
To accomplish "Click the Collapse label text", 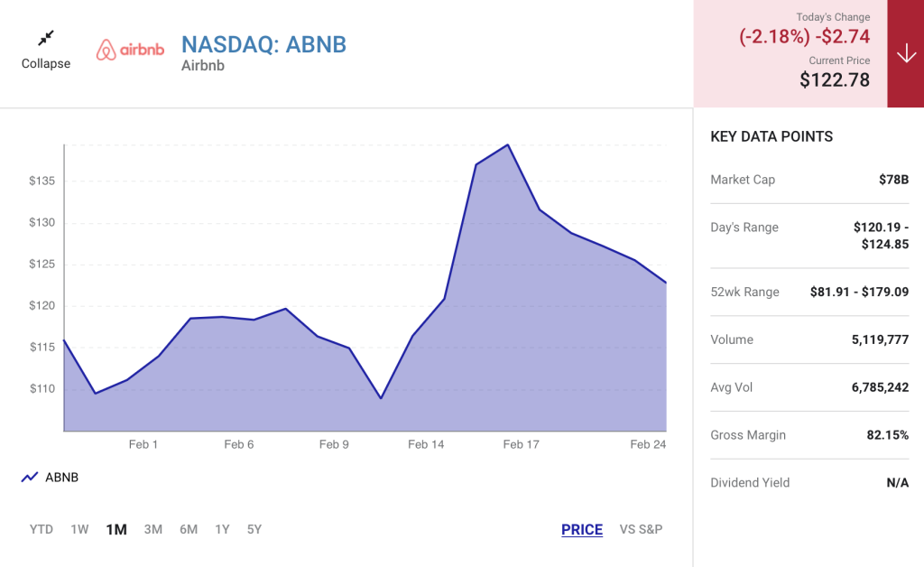I will pos(46,63).
